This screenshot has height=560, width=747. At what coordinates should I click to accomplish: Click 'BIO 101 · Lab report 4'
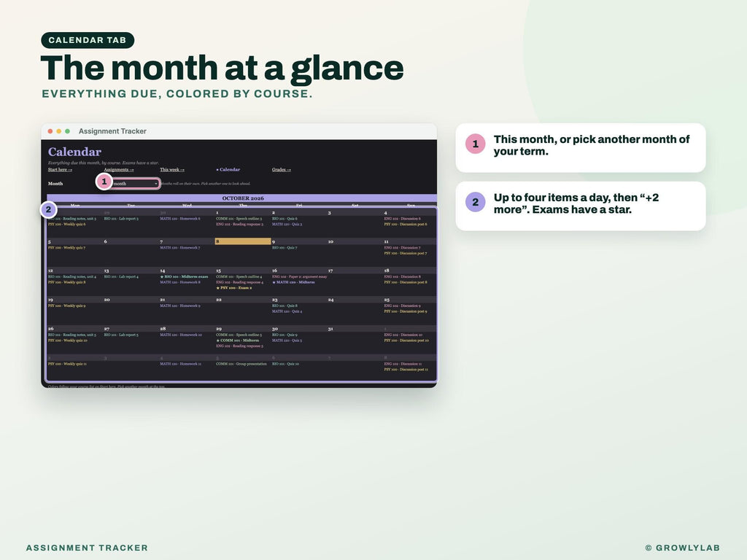121,276
